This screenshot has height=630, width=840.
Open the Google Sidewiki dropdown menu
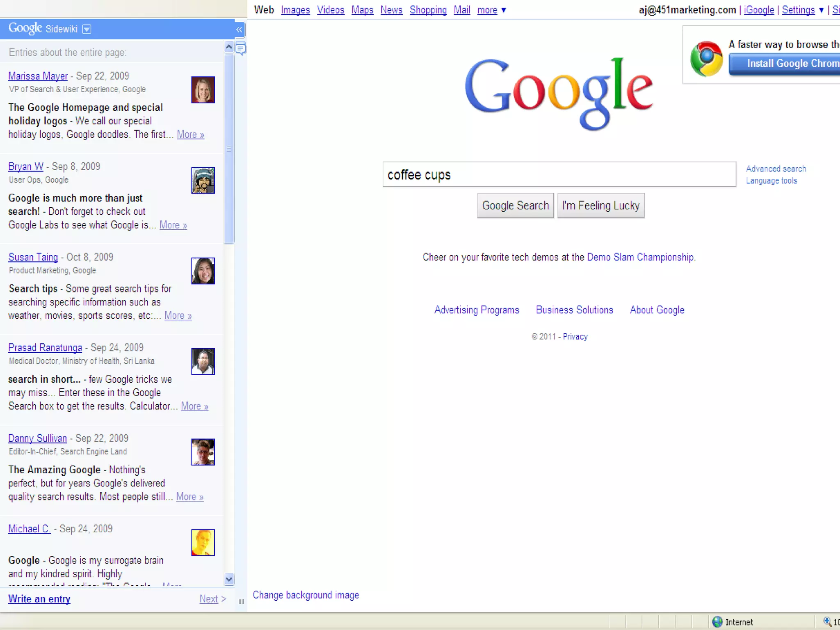tap(87, 29)
